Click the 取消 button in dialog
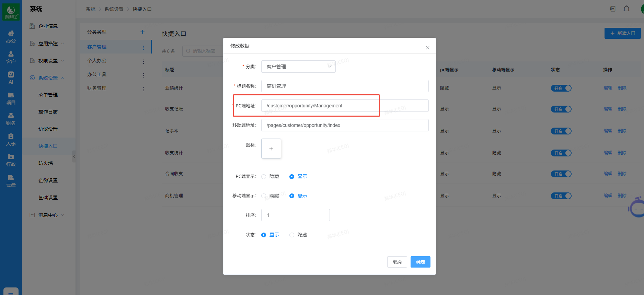 397,262
